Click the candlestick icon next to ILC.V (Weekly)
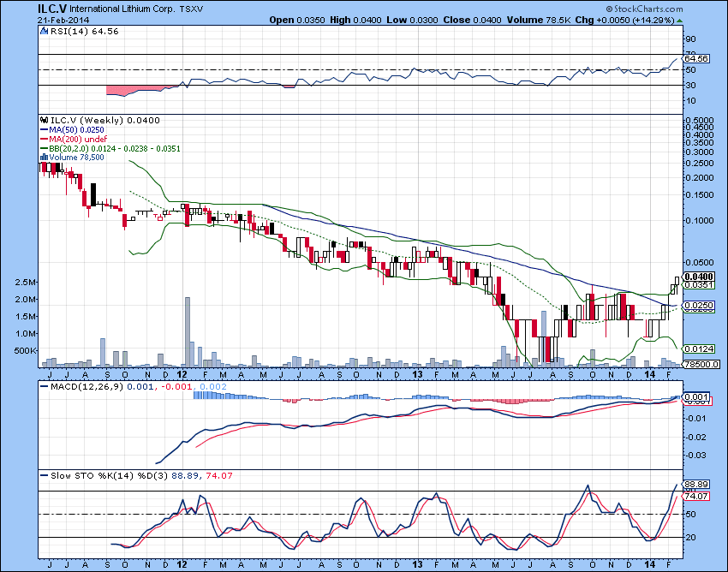 [x=45, y=120]
